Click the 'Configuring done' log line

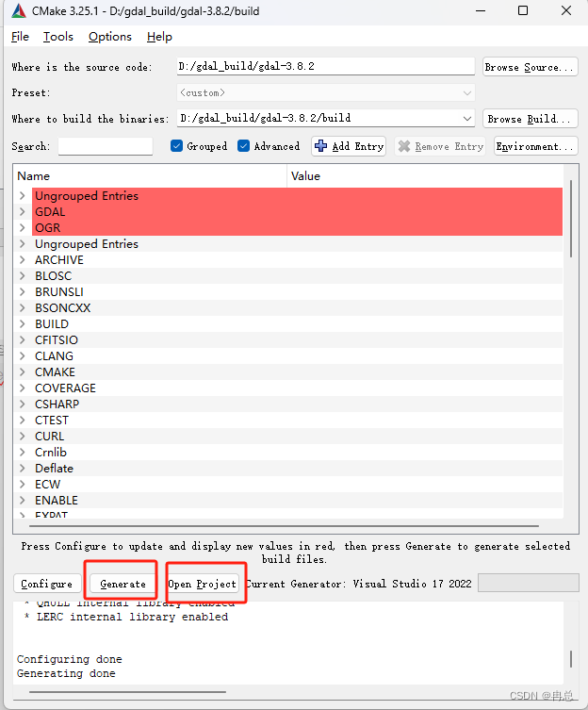[69, 659]
